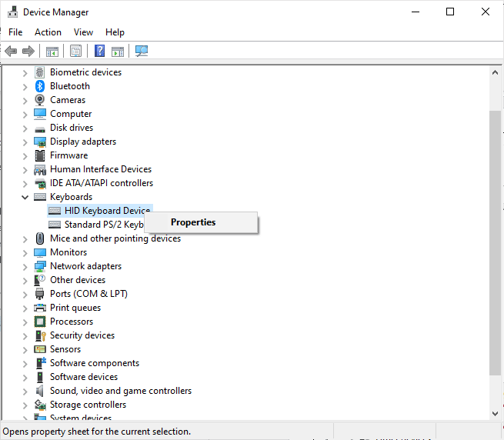
Task: Expand the Network adapters node
Action: [x=25, y=266]
